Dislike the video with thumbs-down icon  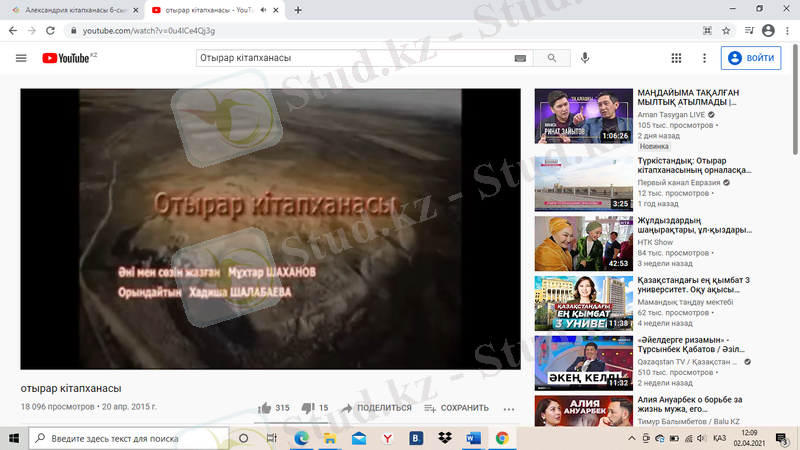coord(308,408)
